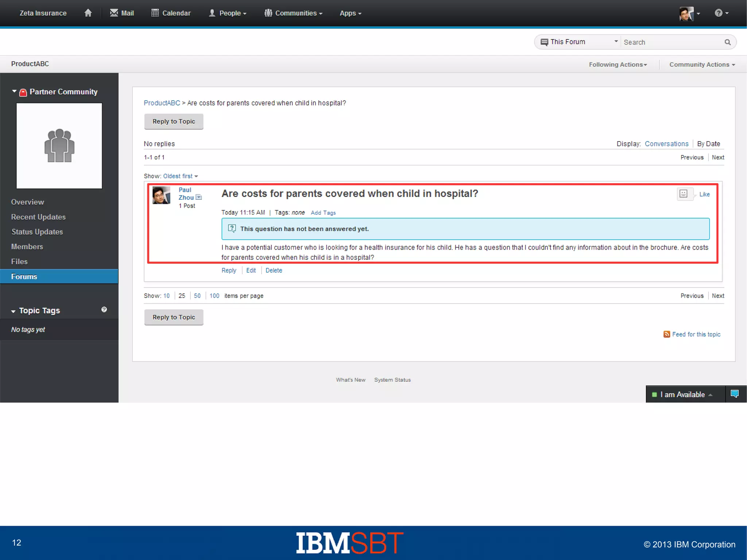This screenshot has height=560, width=747.
Task: Open Files in sidebar
Action: (x=19, y=262)
